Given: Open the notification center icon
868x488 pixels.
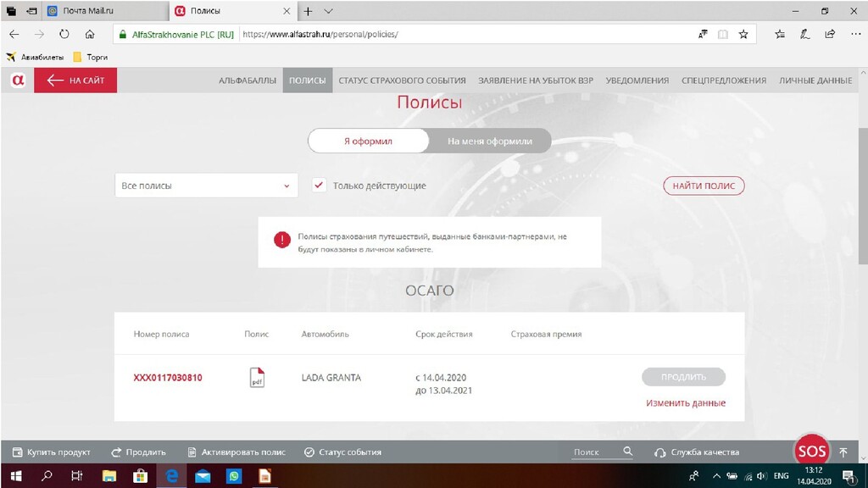Looking at the screenshot, I should click(x=849, y=476).
